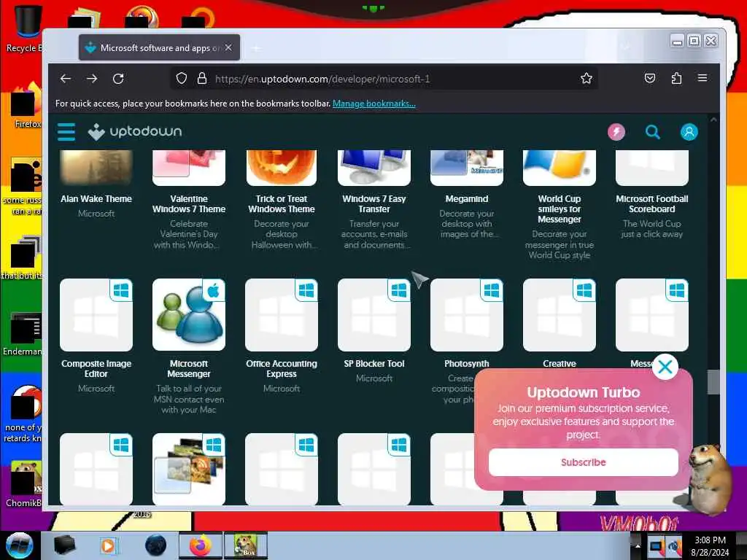
Task: Open the media player taskbar icon
Action: 108,545
